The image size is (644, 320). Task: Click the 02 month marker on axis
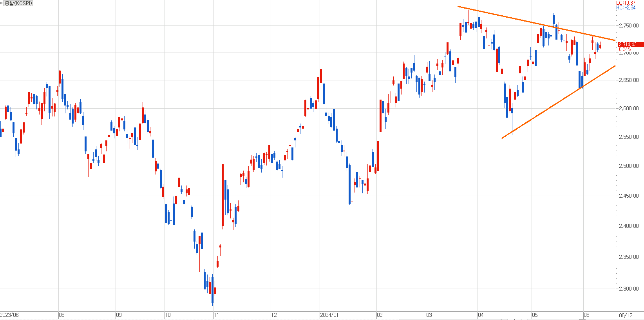coord(380,315)
